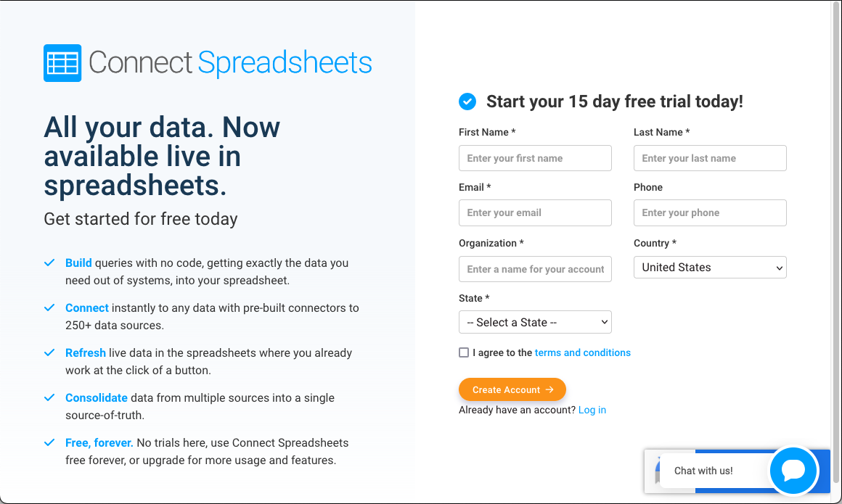The height and width of the screenshot is (504, 842).
Task: Click the blue checkmark circle above the signup form
Action: tap(467, 102)
